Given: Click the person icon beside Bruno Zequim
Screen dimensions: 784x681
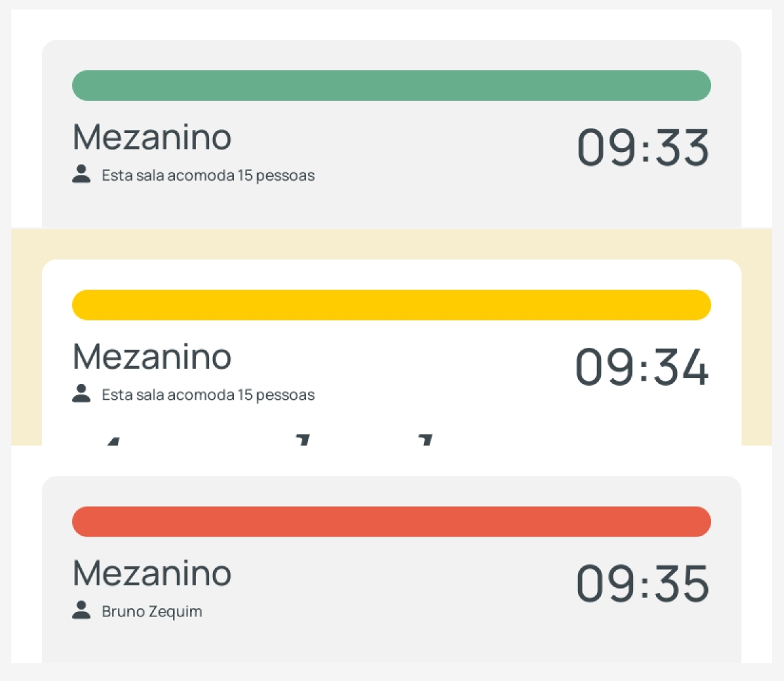Looking at the screenshot, I should coord(81,611).
